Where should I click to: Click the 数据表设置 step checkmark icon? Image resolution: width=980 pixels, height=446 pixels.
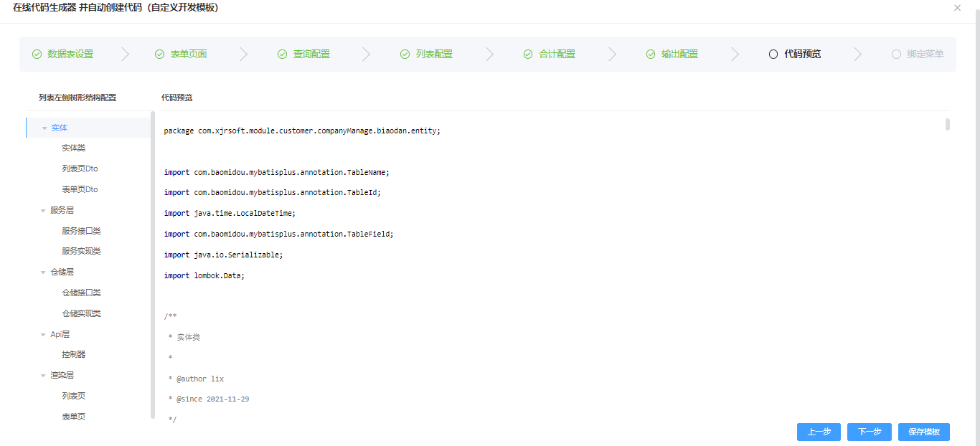coord(37,54)
